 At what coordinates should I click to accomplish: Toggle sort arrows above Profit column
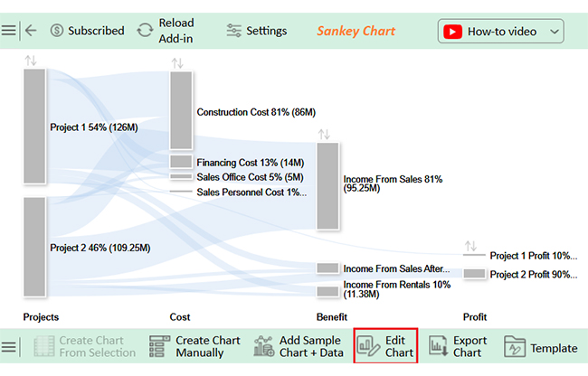470,246
